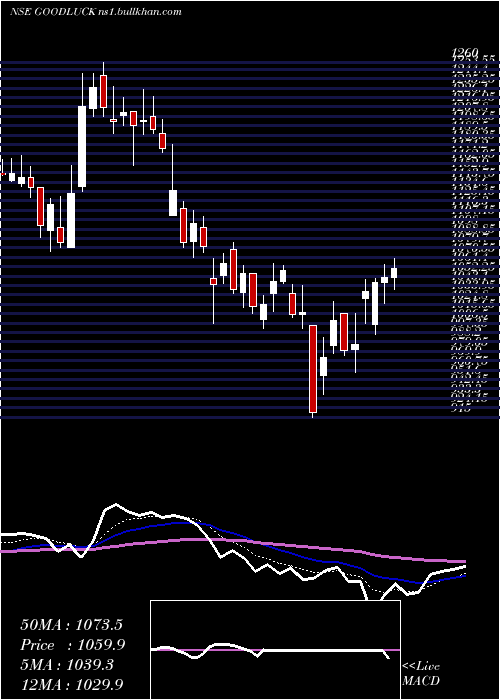Open the MACD inset chart box

point(275,650)
